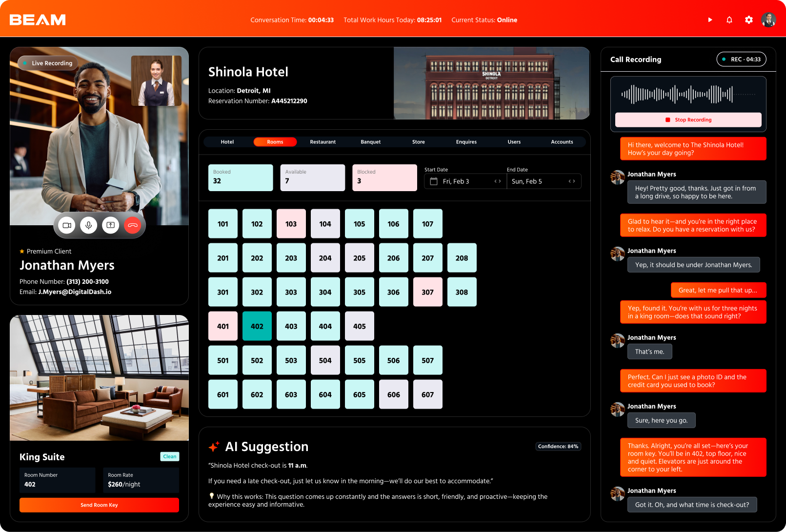The height and width of the screenshot is (532, 786).
Task: End the call with red hang-up button
Action: coord(133,225)
